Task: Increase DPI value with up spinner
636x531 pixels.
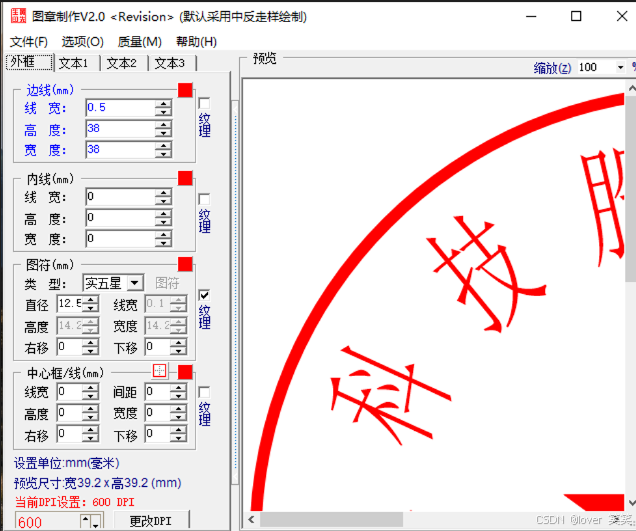Action: (x=86, y=520)
